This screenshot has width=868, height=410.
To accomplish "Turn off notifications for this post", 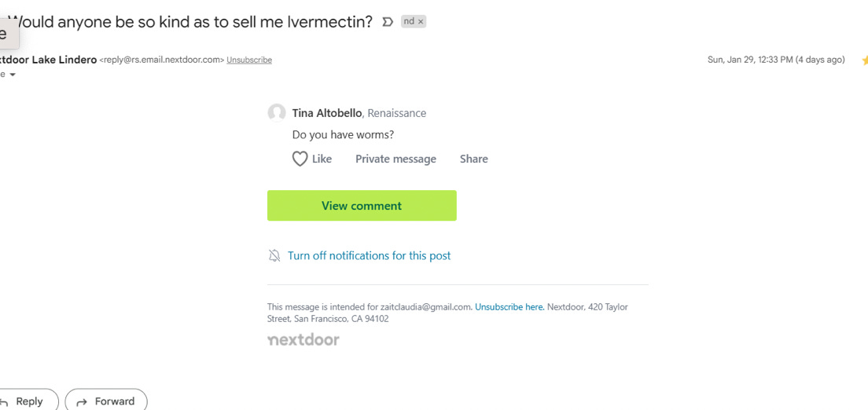I will (x=370, y=255).
